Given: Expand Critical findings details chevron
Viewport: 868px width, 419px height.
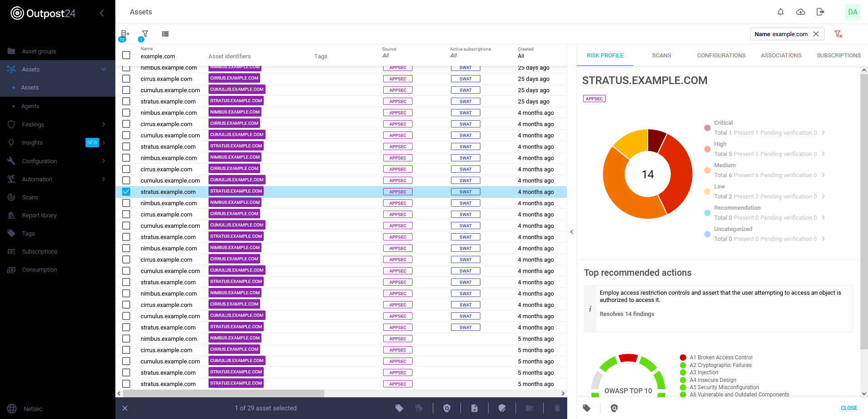Looking at the screenshot, I should pyautogui.click(x=823, y=132).
